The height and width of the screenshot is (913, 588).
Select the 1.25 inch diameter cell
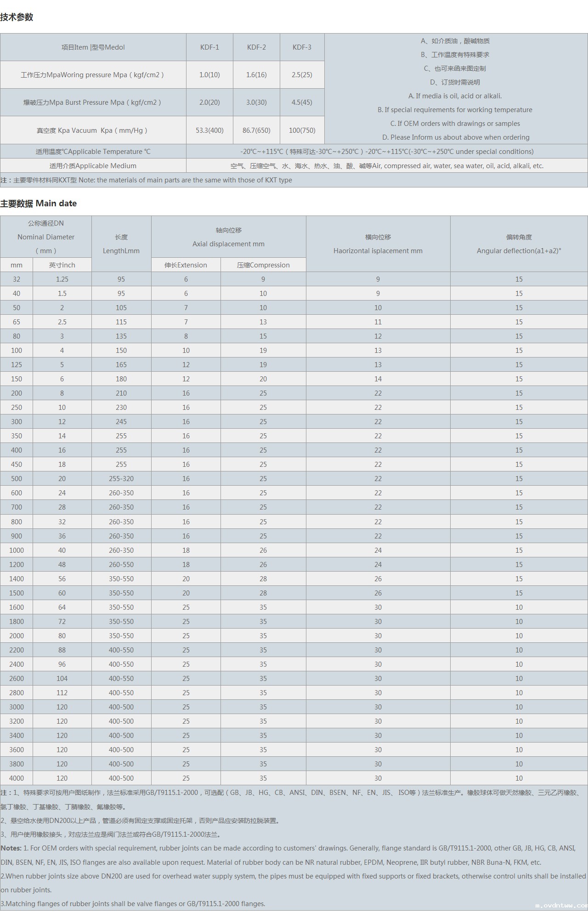(x=62, y=279)
